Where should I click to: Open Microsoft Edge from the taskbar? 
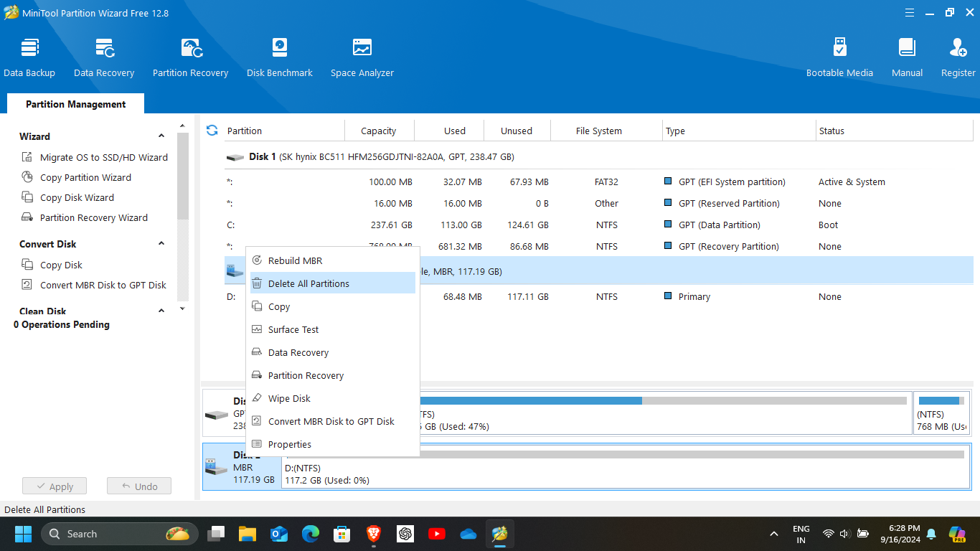tap(311, 534)
